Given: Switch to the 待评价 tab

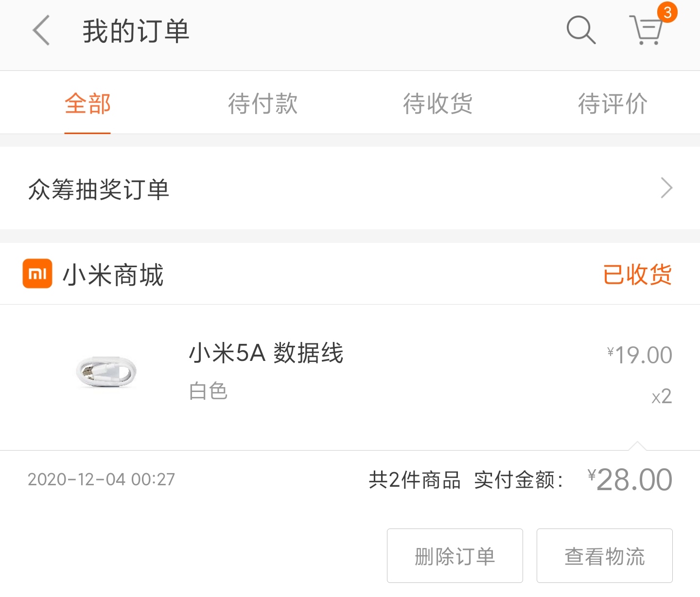Looking at the screenshot, I should [612, 103].
